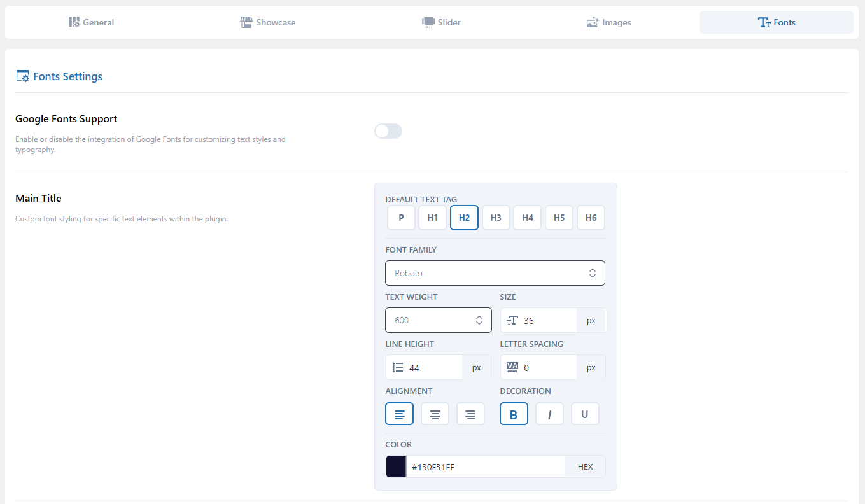The image size is (865, 504).
Task: Select the Fonts tab
Action: [x=777, y=22]
